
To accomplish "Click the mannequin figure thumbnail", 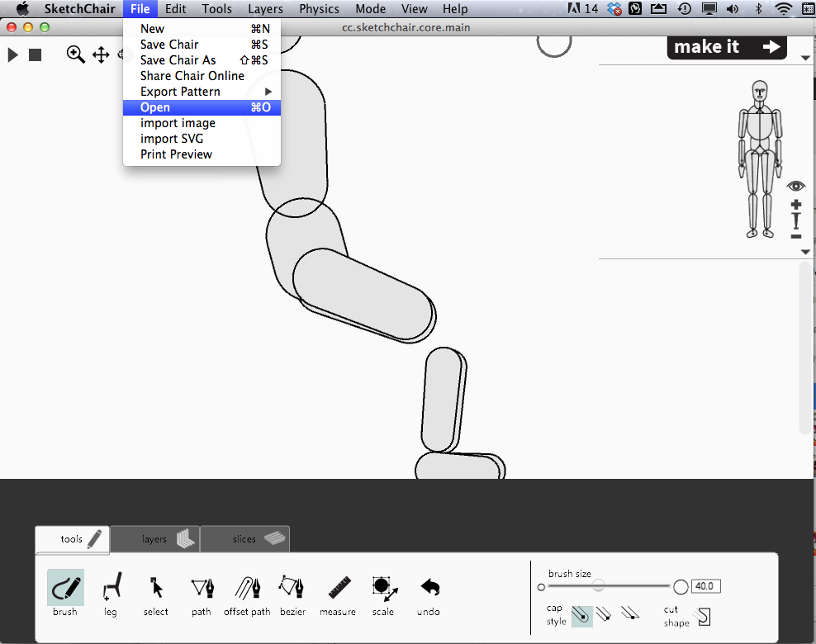I will [x=760, y=159].
